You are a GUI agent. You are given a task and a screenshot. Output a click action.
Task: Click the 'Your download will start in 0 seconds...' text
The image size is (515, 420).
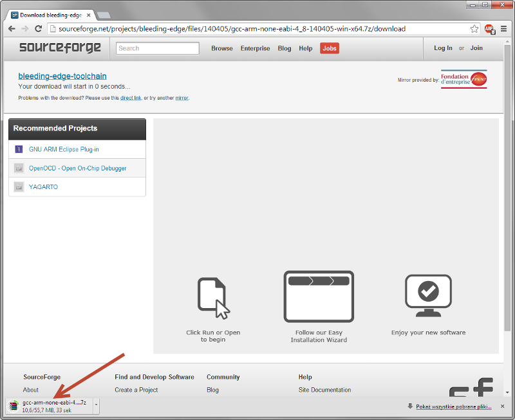pyautogui.click(x=74, y=86)
